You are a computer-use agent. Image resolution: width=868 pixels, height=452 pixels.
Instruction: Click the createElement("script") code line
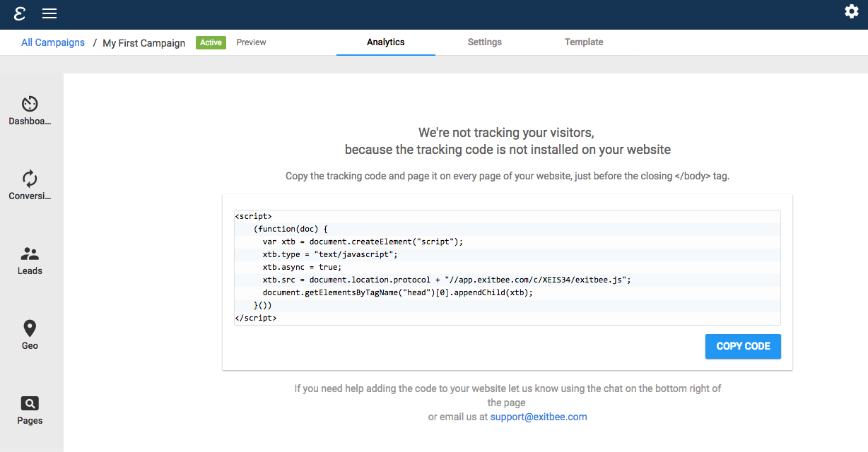pos(363,242)
